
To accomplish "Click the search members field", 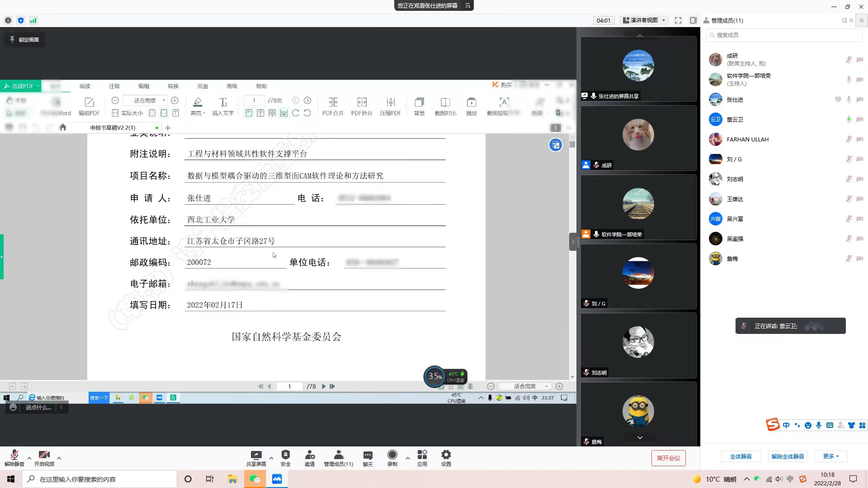I will [784, 35].
